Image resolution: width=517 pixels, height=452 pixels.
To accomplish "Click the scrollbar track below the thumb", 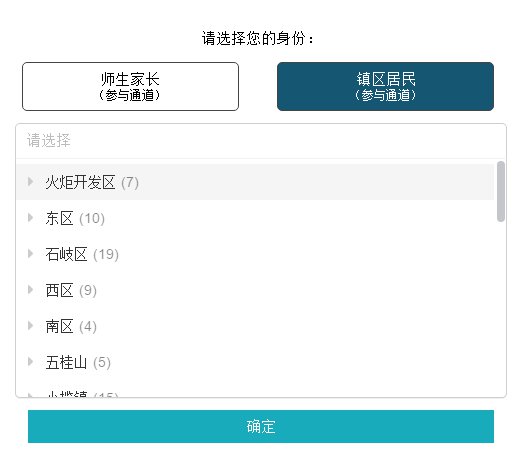I will tap(500, 308).
